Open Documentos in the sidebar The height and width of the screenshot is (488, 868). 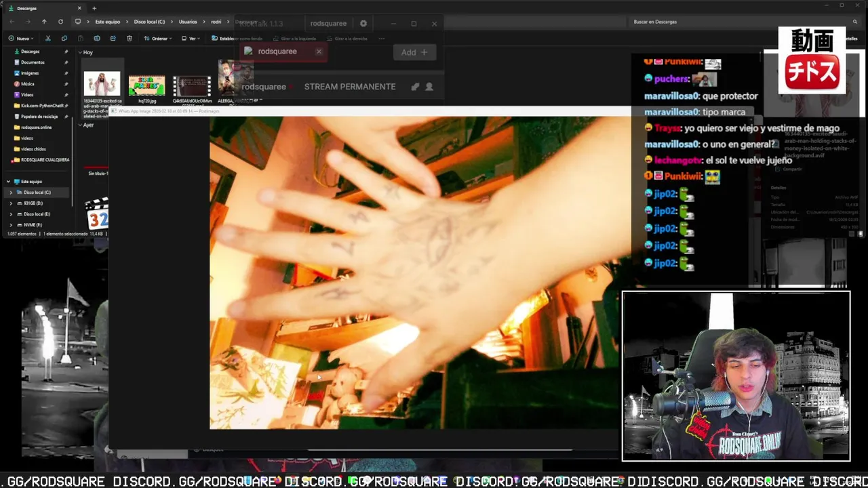tap(33, 62)
